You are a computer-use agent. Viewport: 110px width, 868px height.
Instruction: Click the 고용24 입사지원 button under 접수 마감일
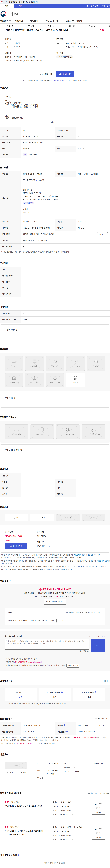tap(16, 546)
